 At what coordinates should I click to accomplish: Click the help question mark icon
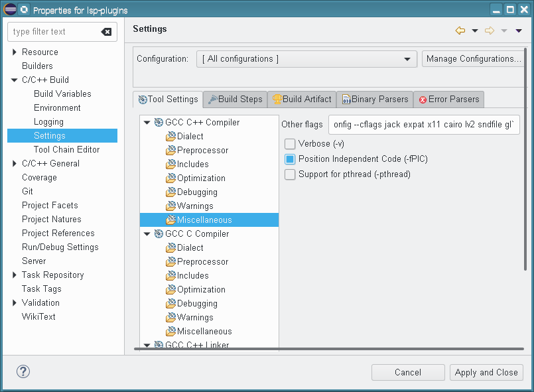(23, 372)
